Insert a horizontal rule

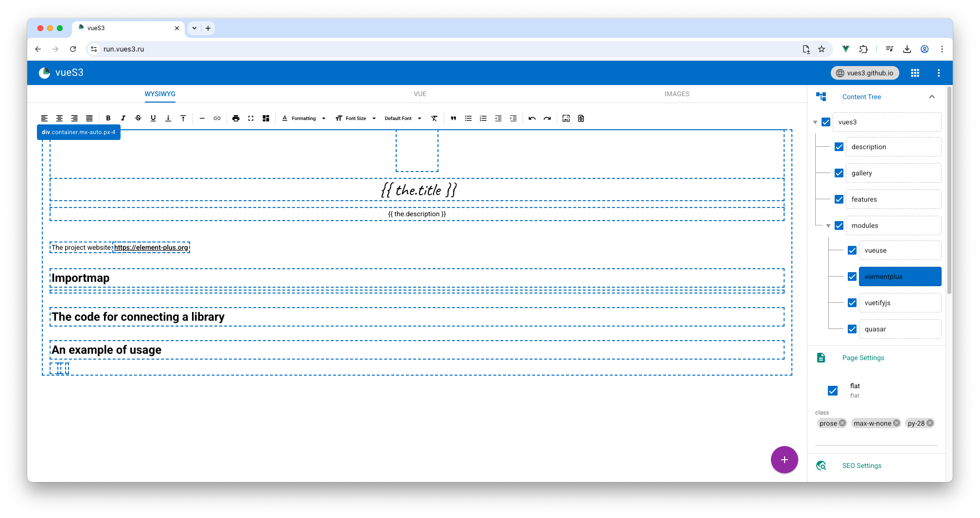[x=202, y=118]
